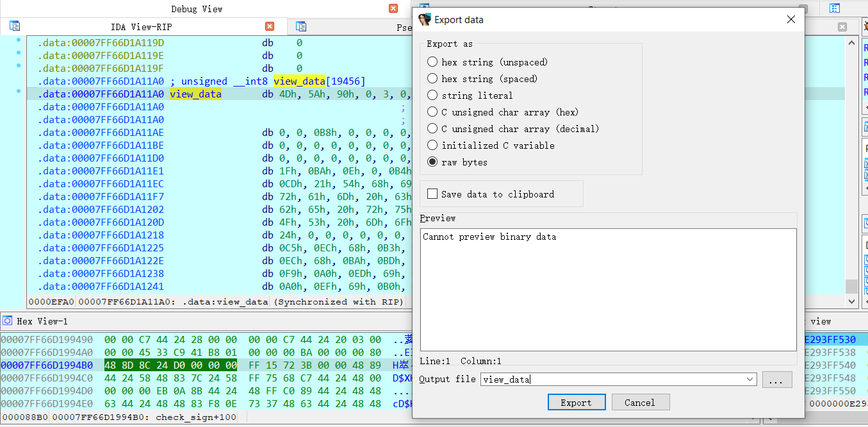This screenshot has width=868, height=427.
Task: Click the IDA mascot icon in Export dialog
Action: point(424,20)
